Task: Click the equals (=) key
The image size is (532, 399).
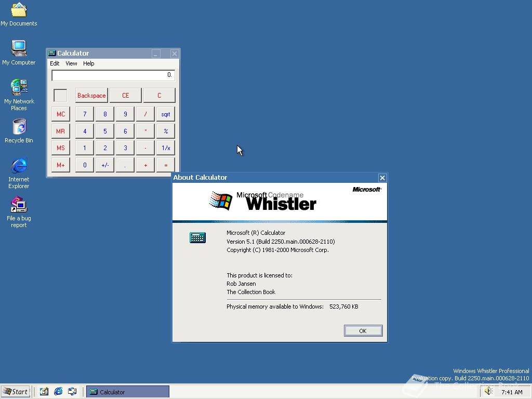Action: coord(166,165)
